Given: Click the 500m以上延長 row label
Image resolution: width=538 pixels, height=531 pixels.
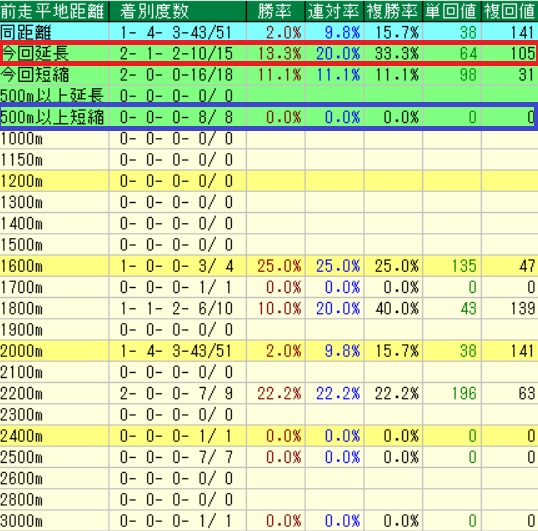Looking at the screenshot, I should 52,95.
